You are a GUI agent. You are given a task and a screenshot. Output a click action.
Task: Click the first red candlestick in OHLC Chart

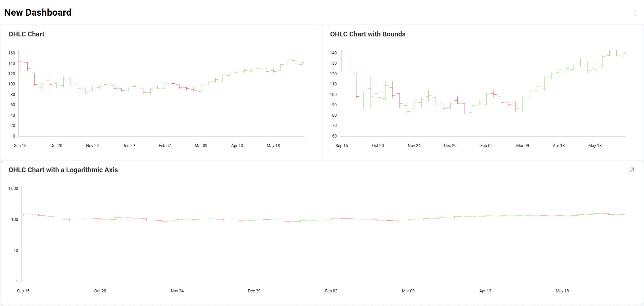(20, 65)
